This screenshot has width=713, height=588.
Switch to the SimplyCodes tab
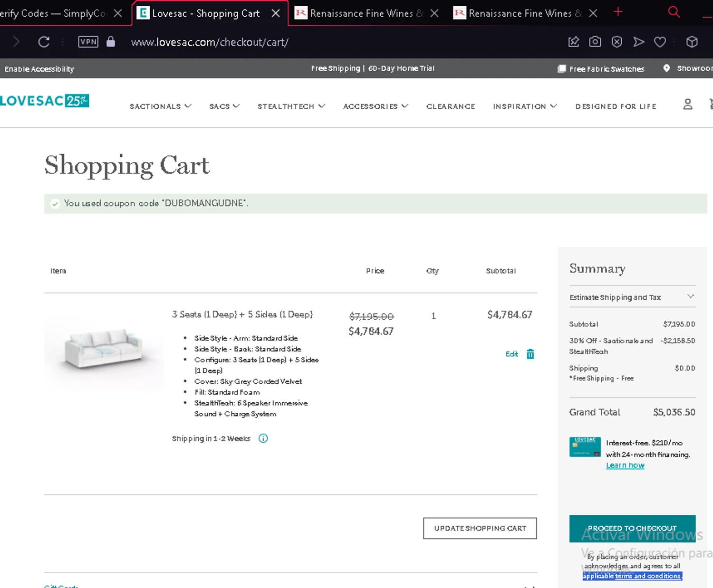(x=52, y=13)
